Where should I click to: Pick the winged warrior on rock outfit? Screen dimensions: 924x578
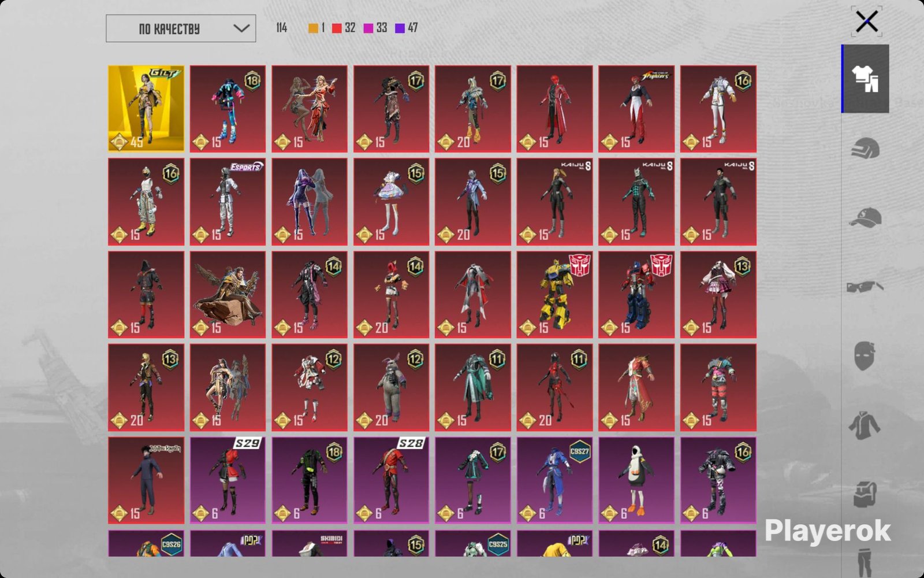point(228,295)
